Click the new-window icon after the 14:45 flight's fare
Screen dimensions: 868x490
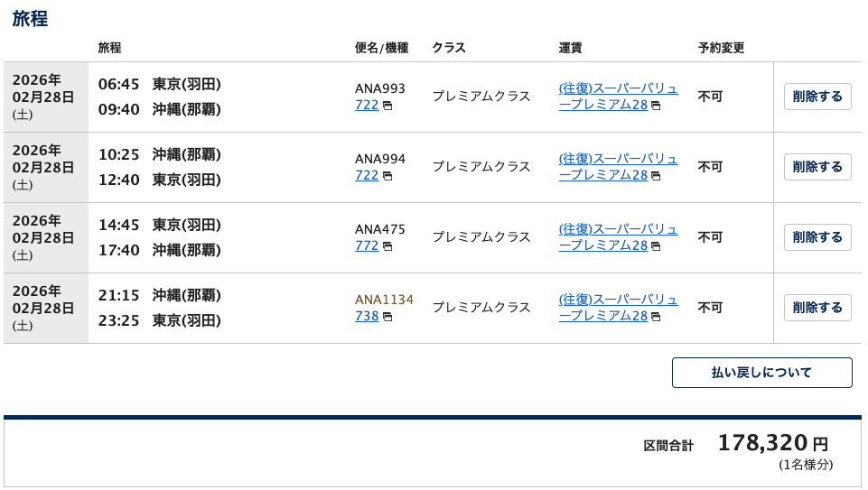point(656,247)
